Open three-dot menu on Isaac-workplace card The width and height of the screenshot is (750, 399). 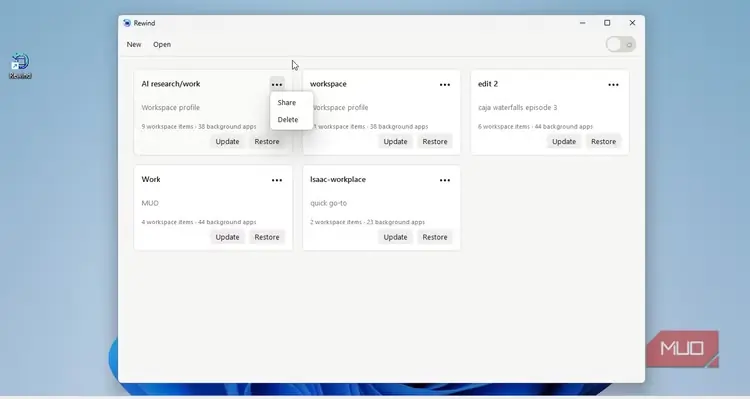click(445, 180)
